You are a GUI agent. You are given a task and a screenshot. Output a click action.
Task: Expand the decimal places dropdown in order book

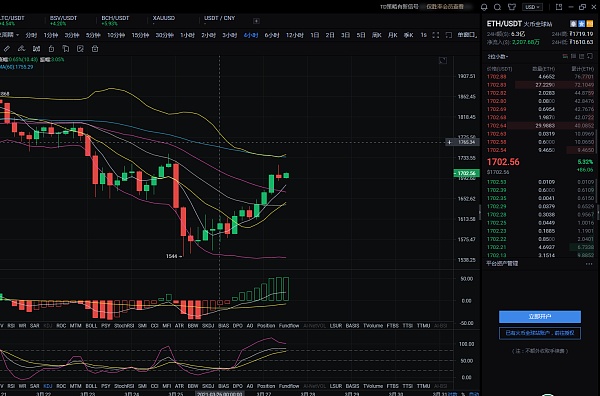[498, 57]
